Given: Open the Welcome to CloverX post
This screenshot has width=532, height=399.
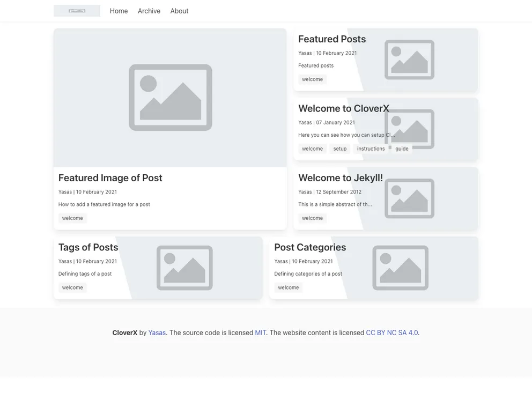Looking at the screenshot, I should tap(343, 108).
